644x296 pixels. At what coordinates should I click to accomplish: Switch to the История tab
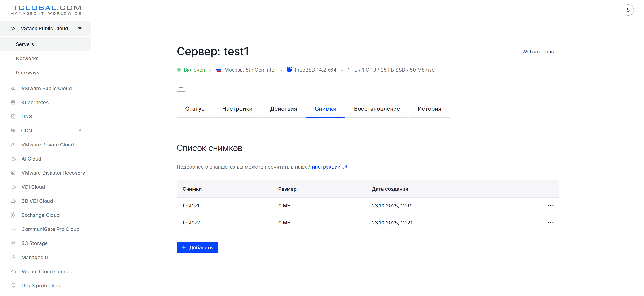click(x=429, y=109)
